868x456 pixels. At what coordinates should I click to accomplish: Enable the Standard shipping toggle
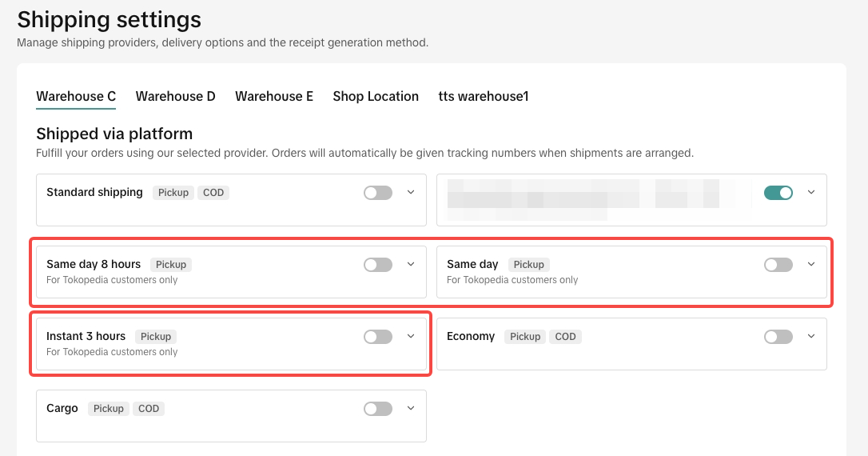377,193
